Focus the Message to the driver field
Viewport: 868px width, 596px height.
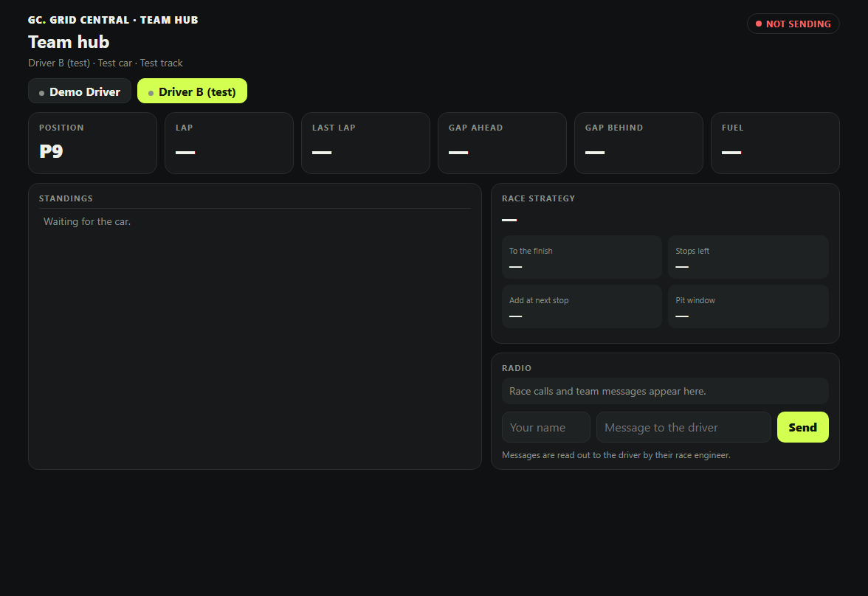coord(683,427)
